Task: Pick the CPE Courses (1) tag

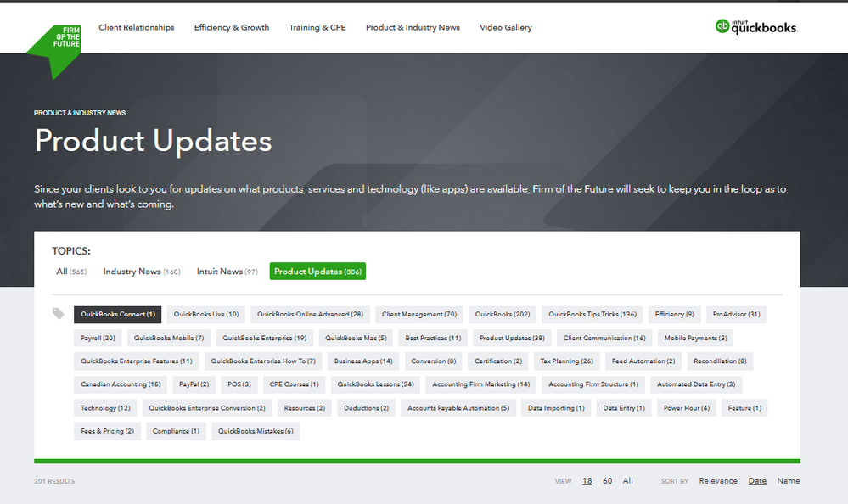Action: (x=295, y=384)
